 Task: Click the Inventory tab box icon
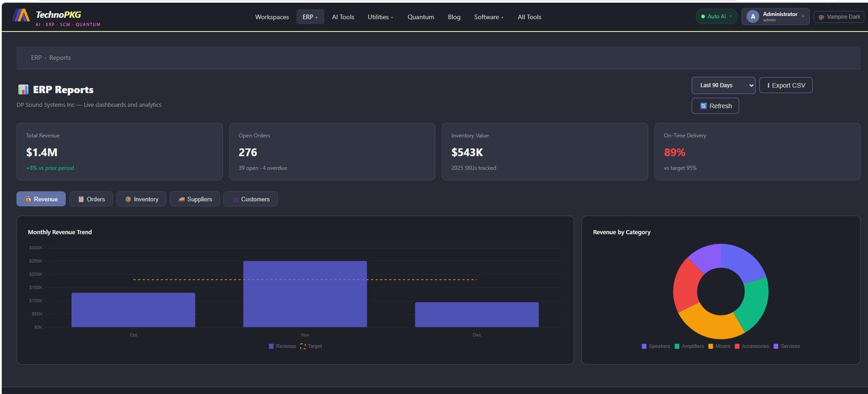[128, 199]
